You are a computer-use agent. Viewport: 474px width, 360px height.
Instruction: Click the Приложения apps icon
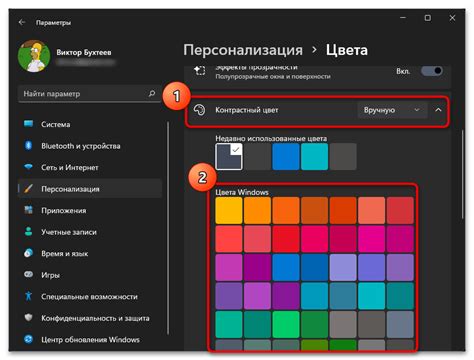(29, 210)
